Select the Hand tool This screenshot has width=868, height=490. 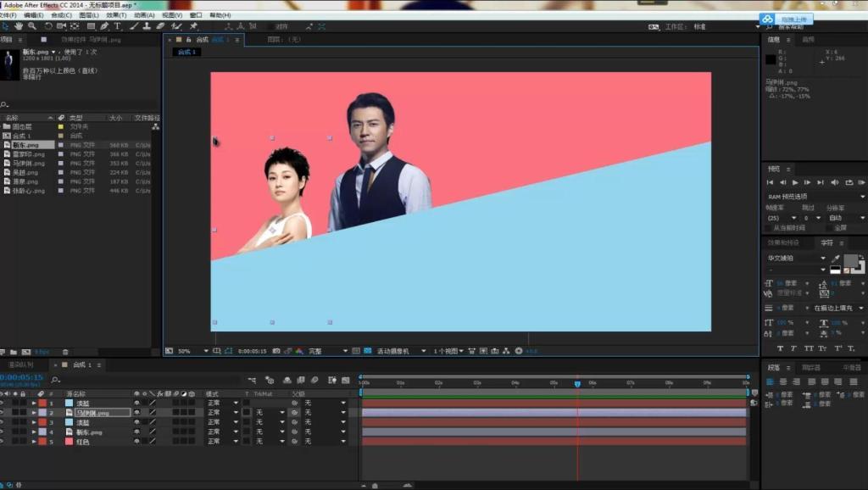19,26
